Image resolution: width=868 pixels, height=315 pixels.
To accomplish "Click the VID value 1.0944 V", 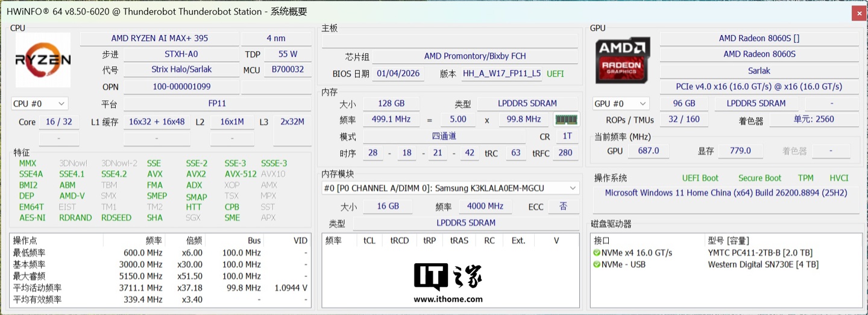I will point(291,288).
